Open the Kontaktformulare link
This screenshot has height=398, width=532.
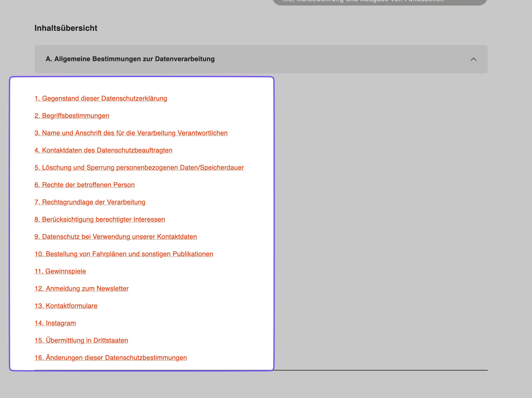pos(66,306)
